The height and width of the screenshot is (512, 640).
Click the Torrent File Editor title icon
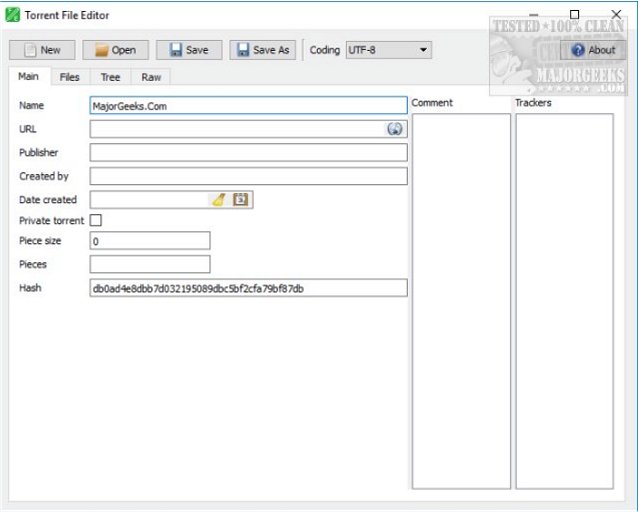click(x=13, y=15)
